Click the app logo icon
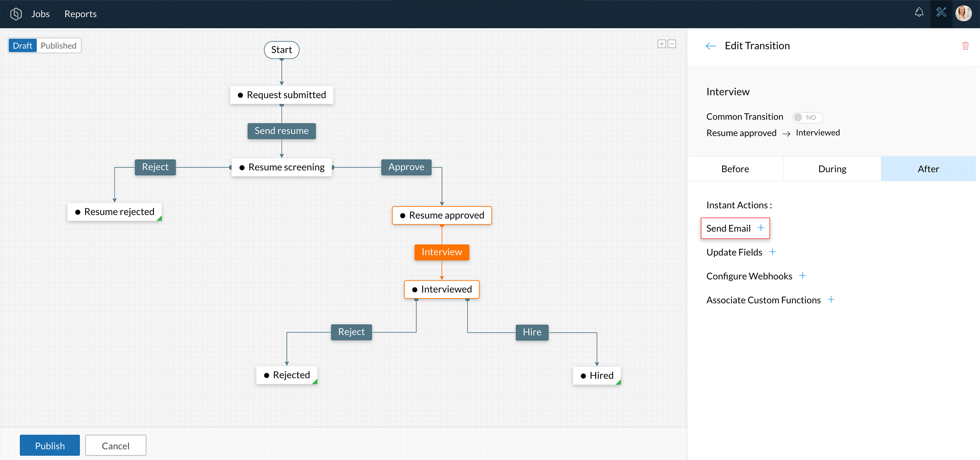The height and width of the screenshot is (460, 980). point(16,14)
